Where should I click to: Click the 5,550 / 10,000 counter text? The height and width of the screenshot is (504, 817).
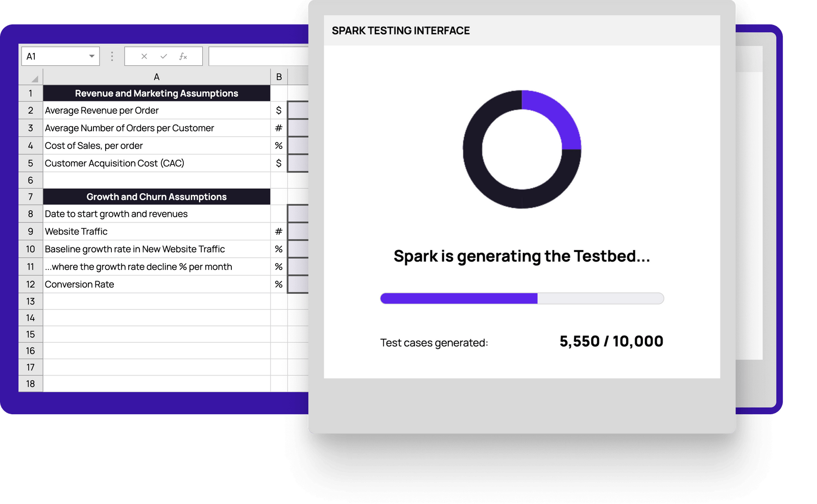611,341
